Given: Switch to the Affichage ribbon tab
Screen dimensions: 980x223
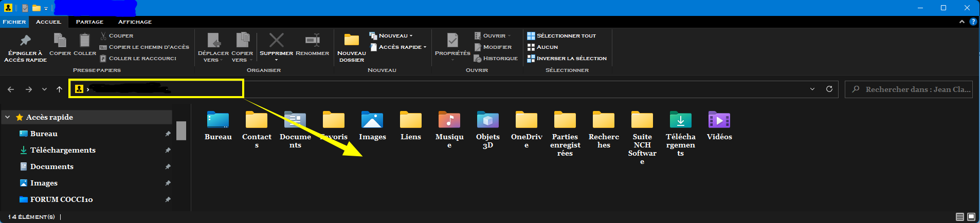Looking at the screenshot, I should [135, 22].
